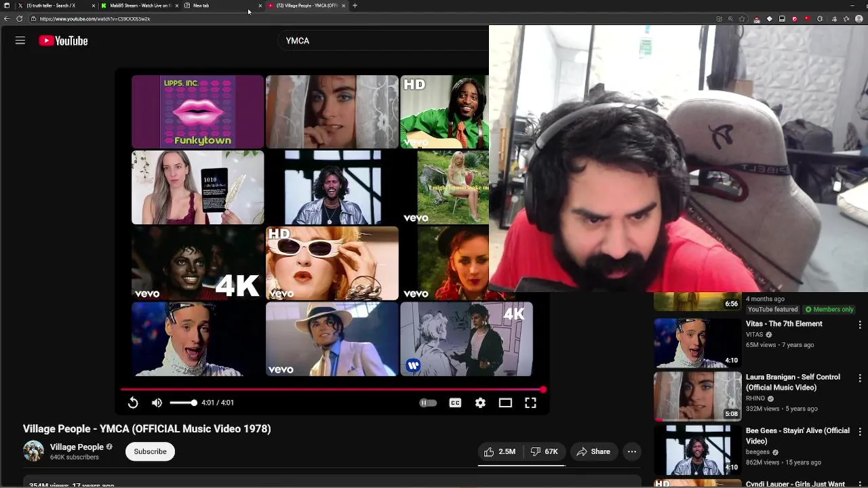This screenshot has height=488, width=868.
Task: Open the zoom magnifier in address bar
Action: 730,19
